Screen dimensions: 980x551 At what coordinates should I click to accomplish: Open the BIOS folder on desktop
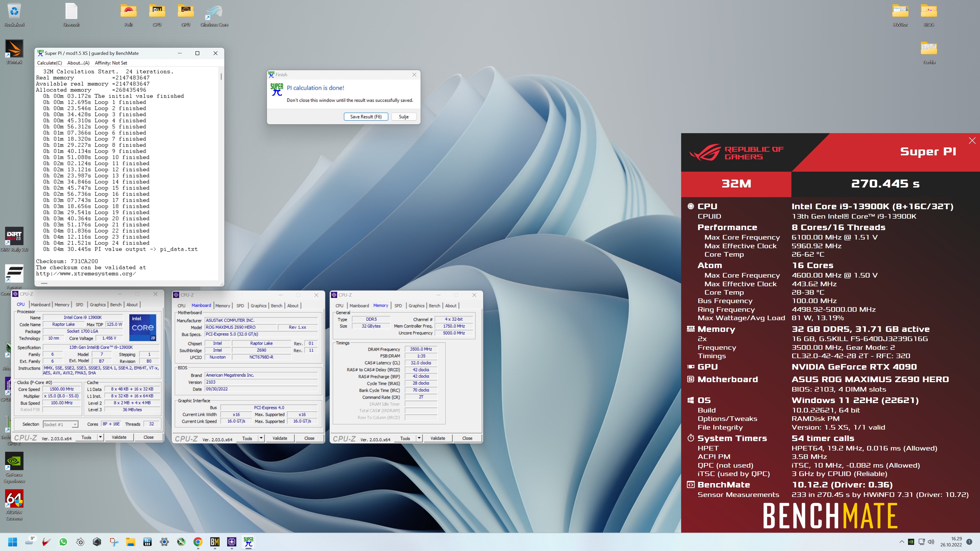[x=929, y=15]
